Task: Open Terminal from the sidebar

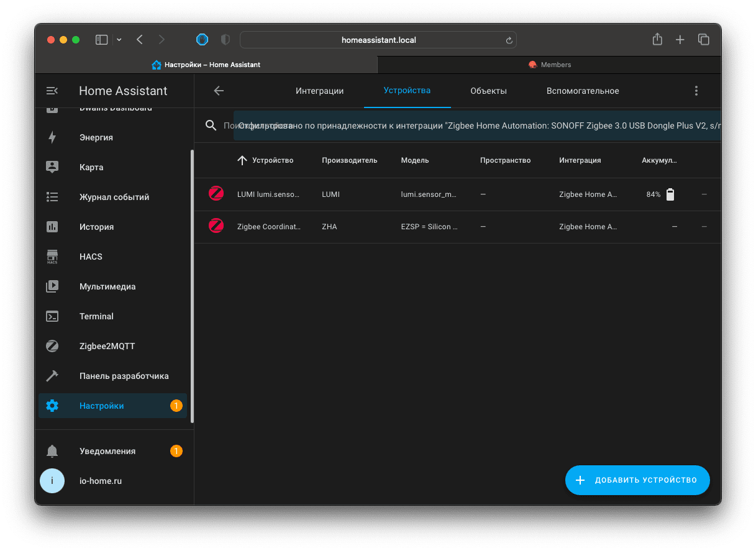Action: [96, 316]
